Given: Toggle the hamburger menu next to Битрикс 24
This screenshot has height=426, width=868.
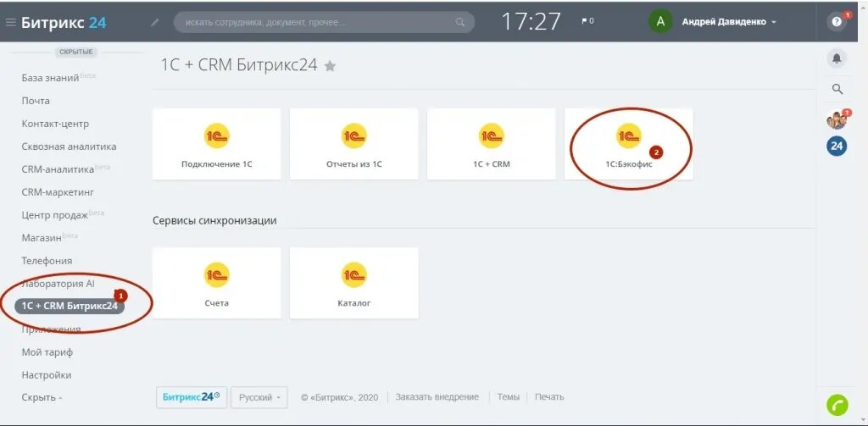Looking at the screenshot, I should 10,22.
